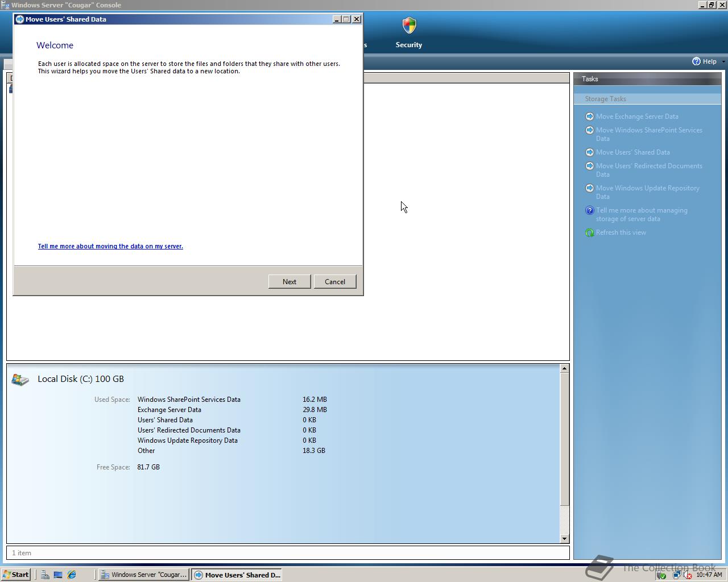
Task: Click the Show Desktop quick launch icon
Action: [58, 575]
